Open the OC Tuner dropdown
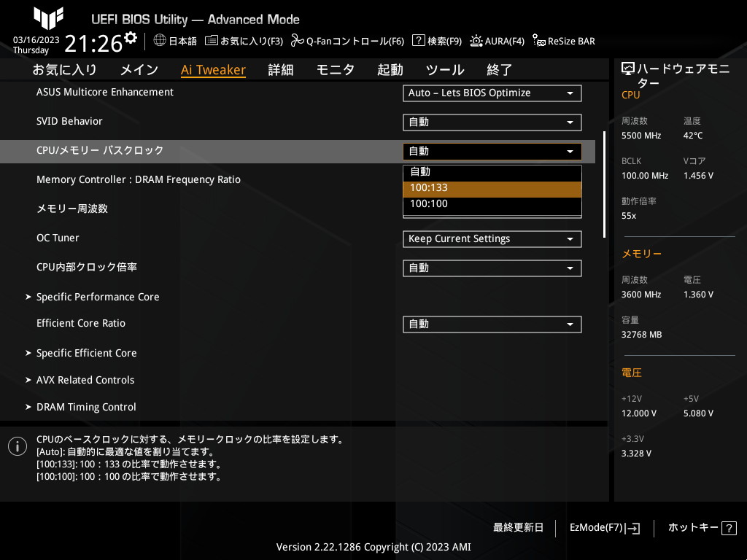This screenshot has height=560, width=747. pyautogui.click(x=492, y=239)
